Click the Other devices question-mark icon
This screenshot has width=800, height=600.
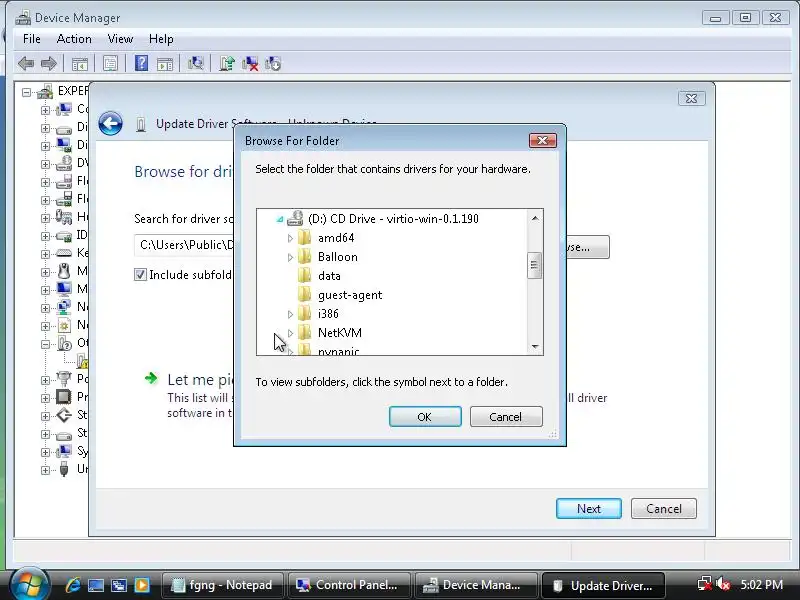(x=64, y=343)
